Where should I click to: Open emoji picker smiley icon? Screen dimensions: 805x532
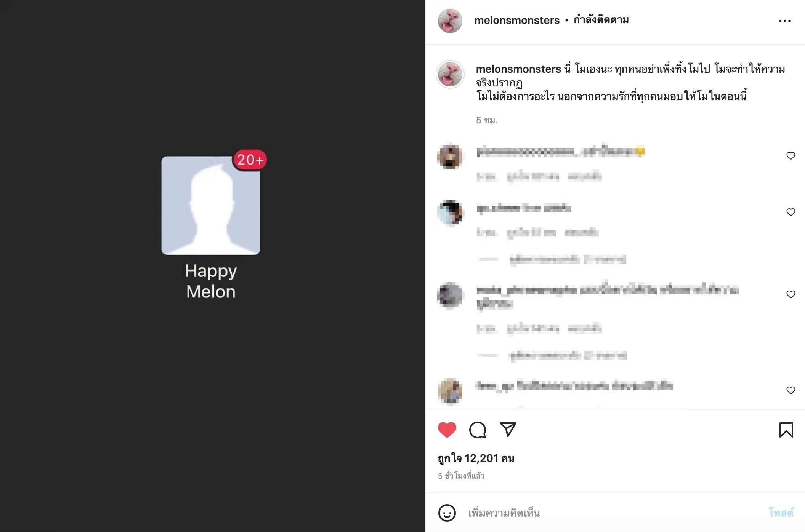(447, 513)
